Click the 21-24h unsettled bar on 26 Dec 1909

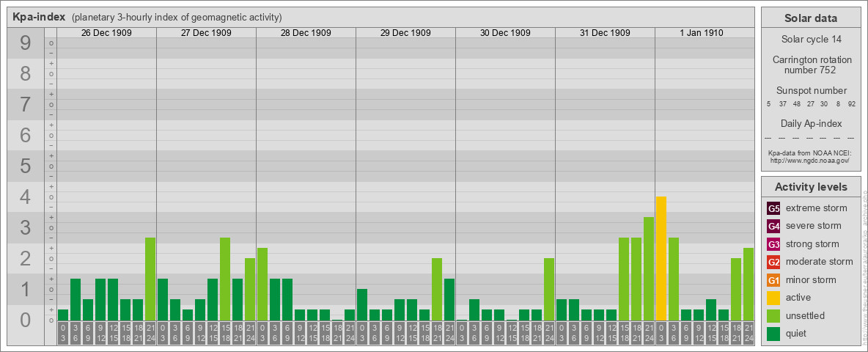coord(150,279)
